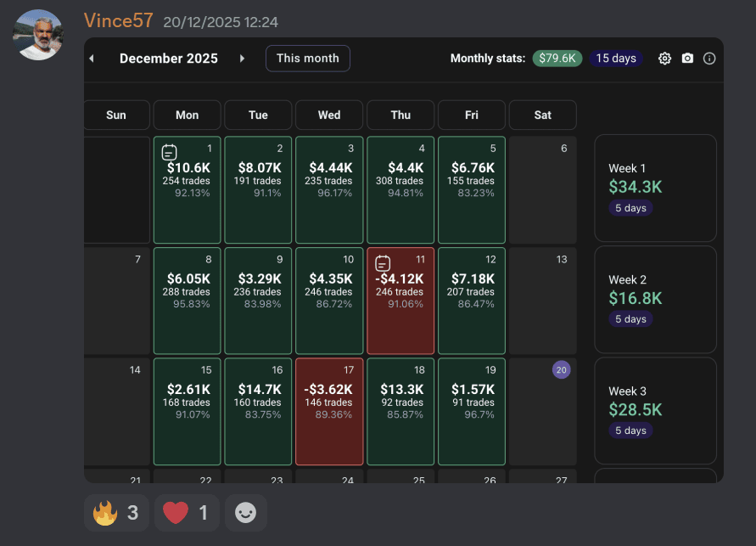756x546 pixels.
Task: Toggle the heart reaction
Action: [x=186, y=513]
